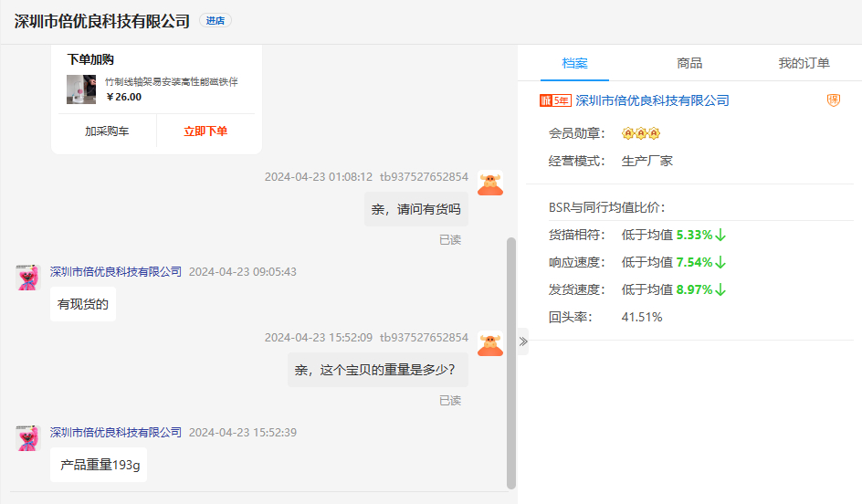Image resolution: width=862 pixels, height=504 pixels.
Task: Click 立即下单 to order now
Action: coord(205,131)
